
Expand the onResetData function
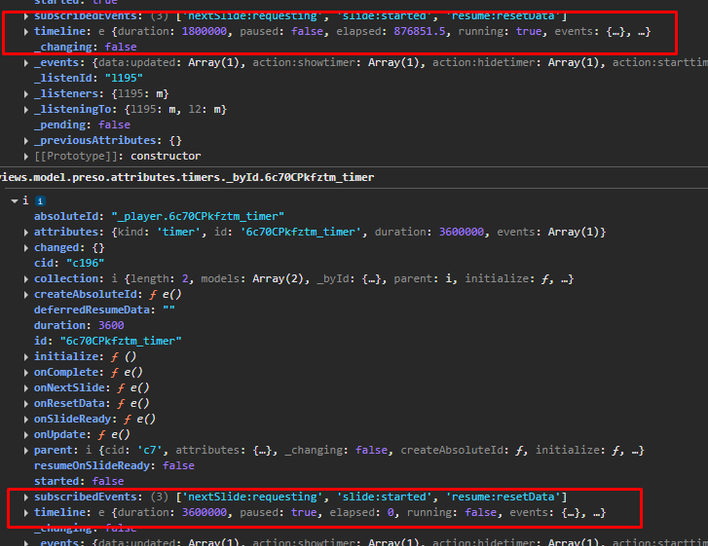pos(26,404)
